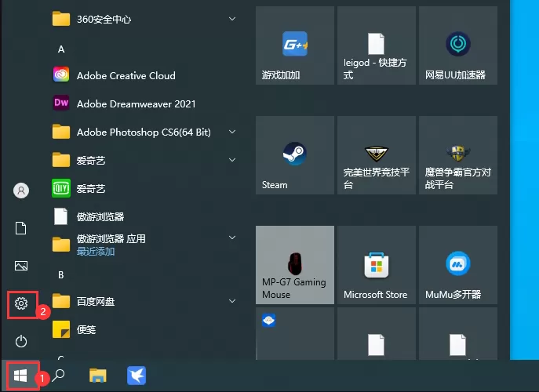Open the Settings gear in Start sidebar
Image resolution: width=539 pixels, height=392 pixels.
click(21, 303)
